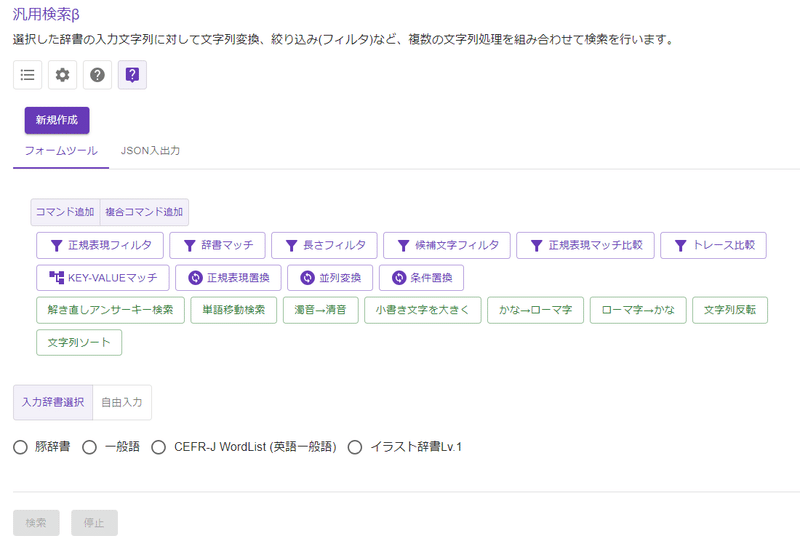This screenshot has width=800, height=541.
Task: Add the 辞書マッチ filter command
Action: [217, 245]
